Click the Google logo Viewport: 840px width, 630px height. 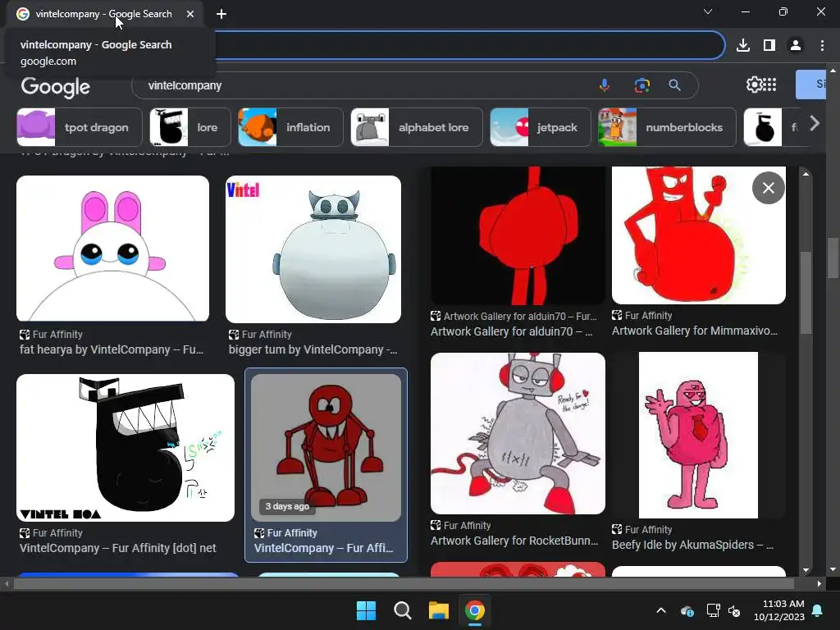click(55, 87)
